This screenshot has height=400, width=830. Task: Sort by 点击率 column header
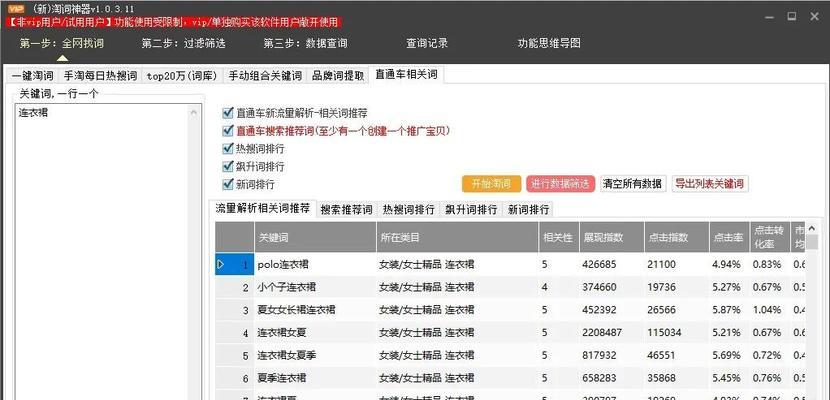pos(729,237)
